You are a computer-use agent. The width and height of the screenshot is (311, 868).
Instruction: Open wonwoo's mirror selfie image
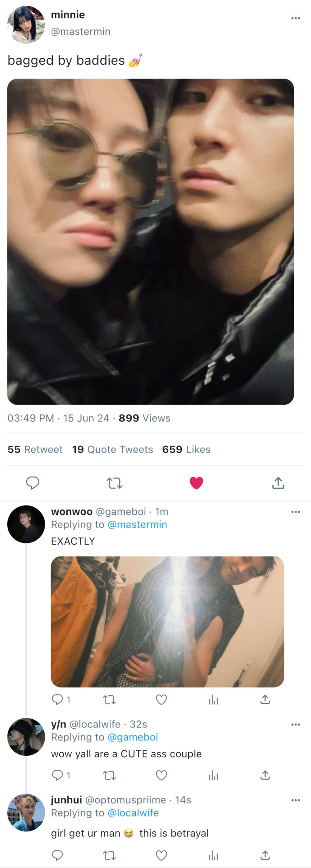167,622
